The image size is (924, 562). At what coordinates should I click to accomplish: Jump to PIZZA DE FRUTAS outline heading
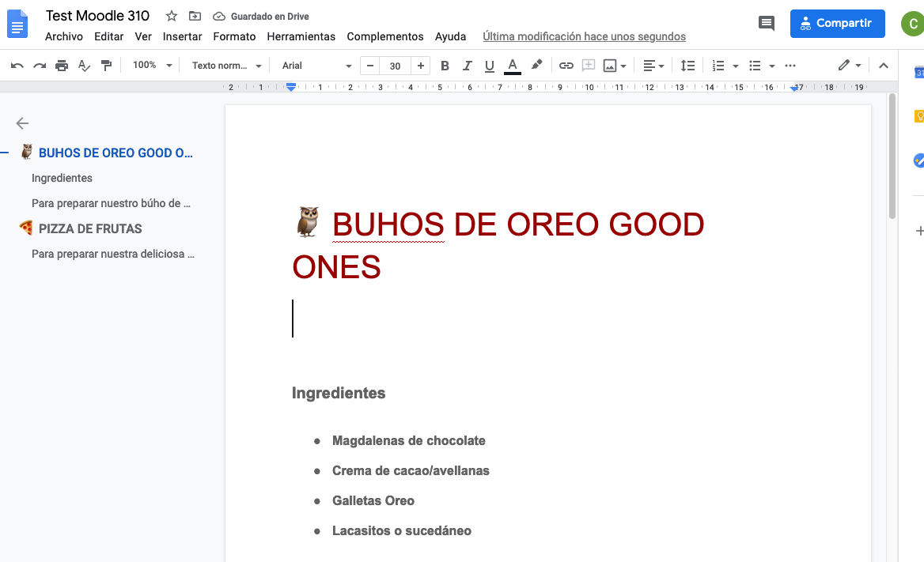[x=90, y=228]
